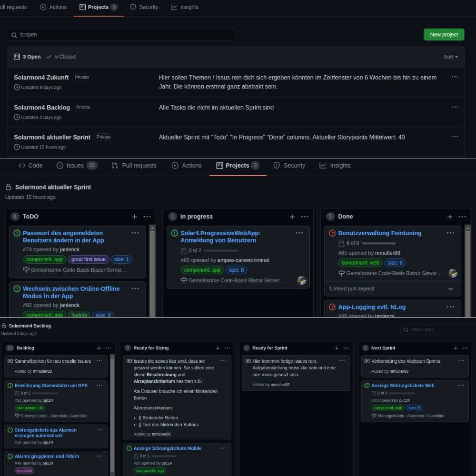Open the kebab menu on Anzeige Störungstickets Mobile card
Viewport: 476px width, 476px height.
pyautogui.click(x=223, y=448)
